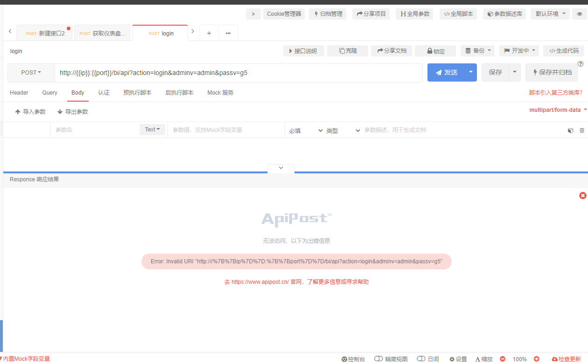Click the cube icon in parameter row
This screenshot has height=364, width=588.
[570, 130]
